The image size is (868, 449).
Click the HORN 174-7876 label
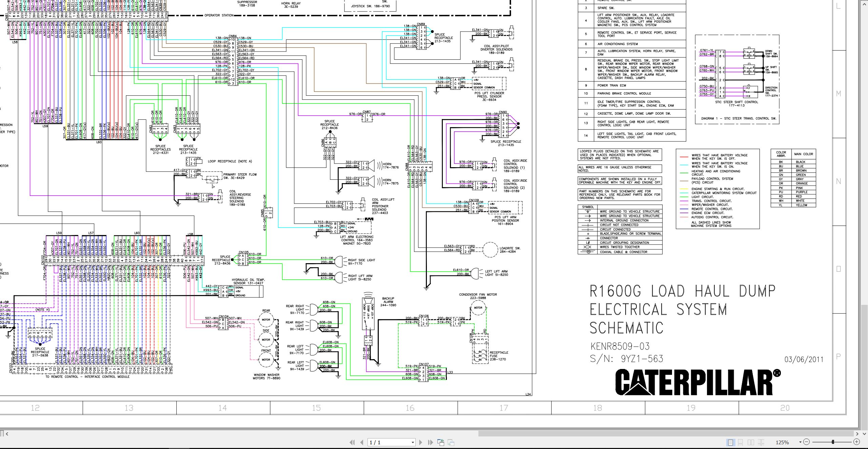[391, 165]
